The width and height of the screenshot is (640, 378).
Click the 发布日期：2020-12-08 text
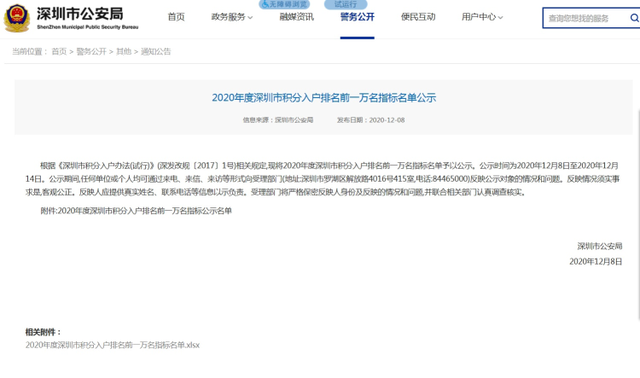(x=371, y=120)
